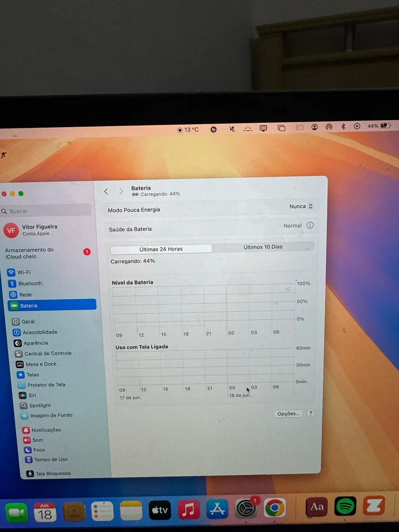The width and height of the screenshot is (399, 532).
Task: Switch to Últimas 24 Horas tab
Action: (161, 249)
